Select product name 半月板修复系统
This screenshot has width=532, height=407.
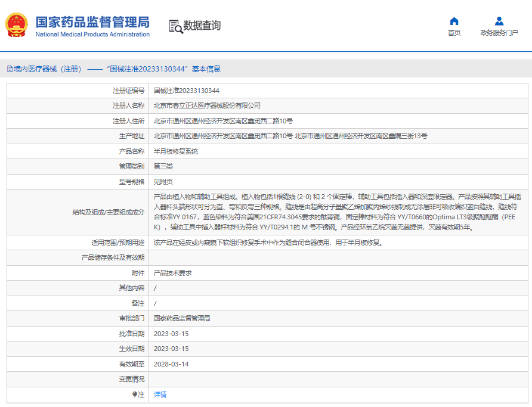[176, 151]
